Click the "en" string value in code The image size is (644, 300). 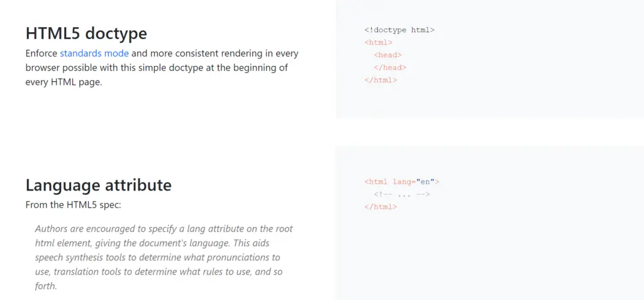click(425, 182)
